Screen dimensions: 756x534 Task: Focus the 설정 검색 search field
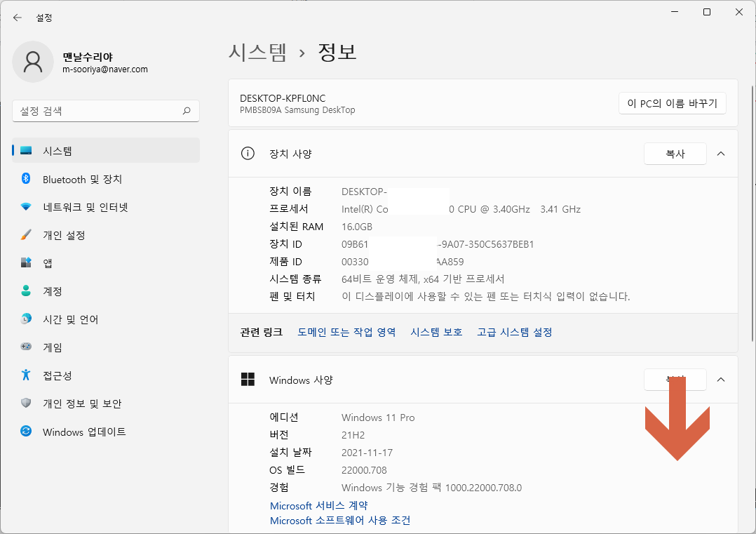(106, 111)
